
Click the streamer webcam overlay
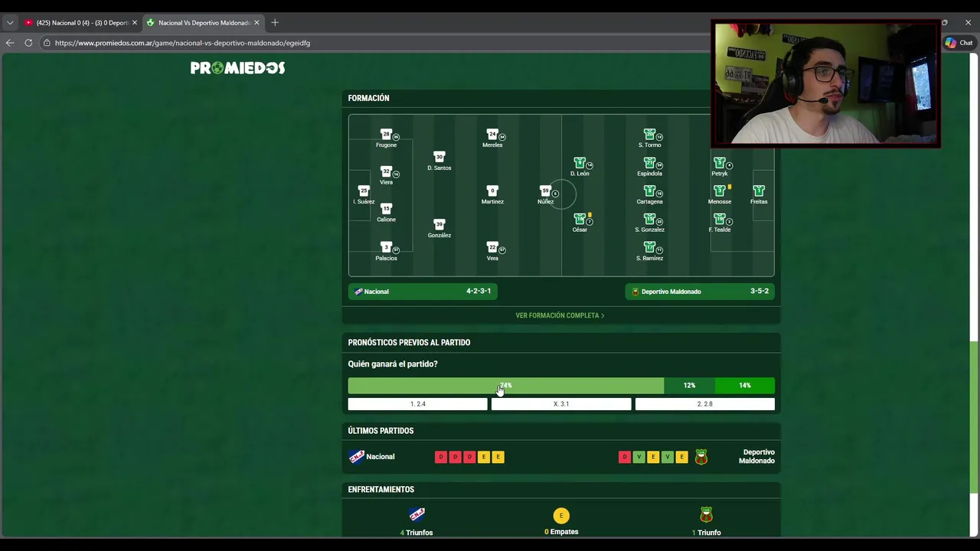(825, 83)
